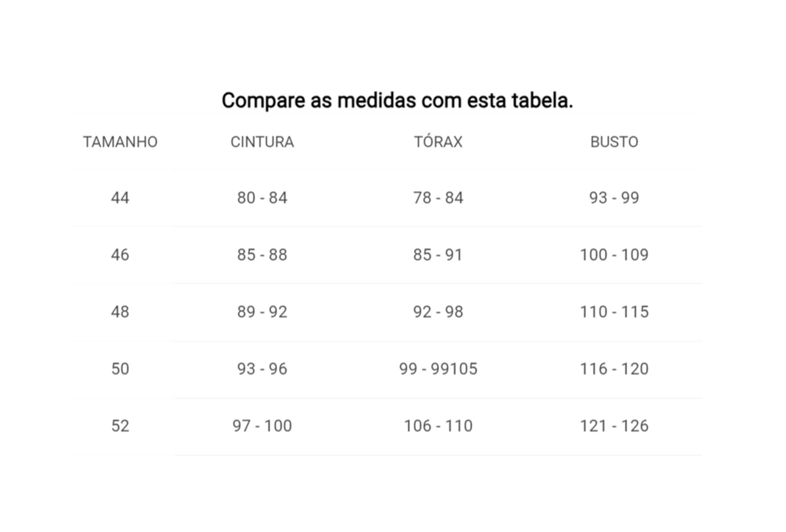Click the BUSTO column header
786x532 pixels.
click(x=614, y=142)
